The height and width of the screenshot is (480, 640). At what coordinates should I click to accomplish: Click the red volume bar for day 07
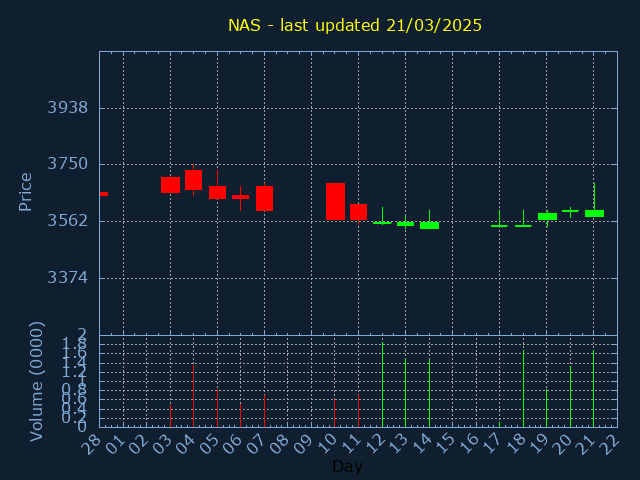[264, 411]
